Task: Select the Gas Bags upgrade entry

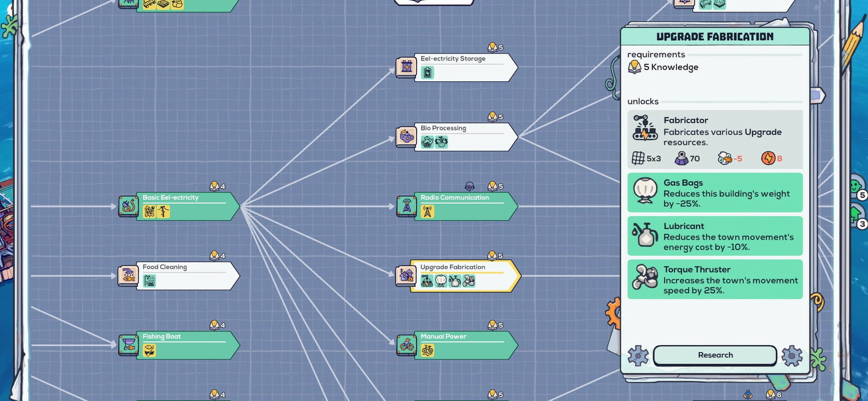Action: pos(715,192)
